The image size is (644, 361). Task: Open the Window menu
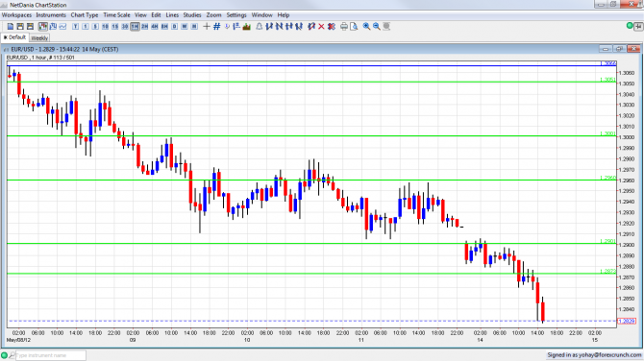(x=262, y=14)
